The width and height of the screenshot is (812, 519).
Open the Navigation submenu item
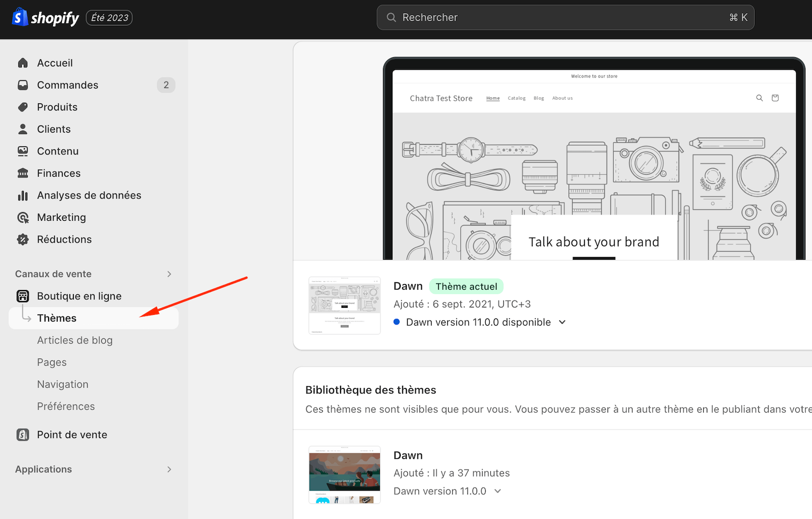[x=63, y=384]
